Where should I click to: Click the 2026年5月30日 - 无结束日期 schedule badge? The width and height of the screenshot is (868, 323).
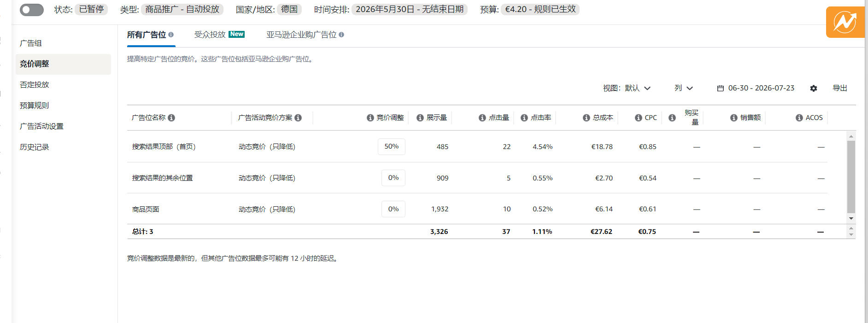coord(410,9)
